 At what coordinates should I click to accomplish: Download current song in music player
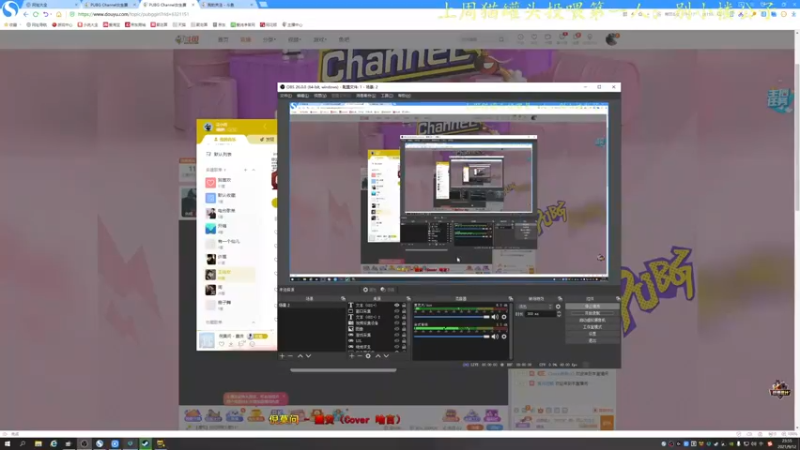tap(231, 344)
